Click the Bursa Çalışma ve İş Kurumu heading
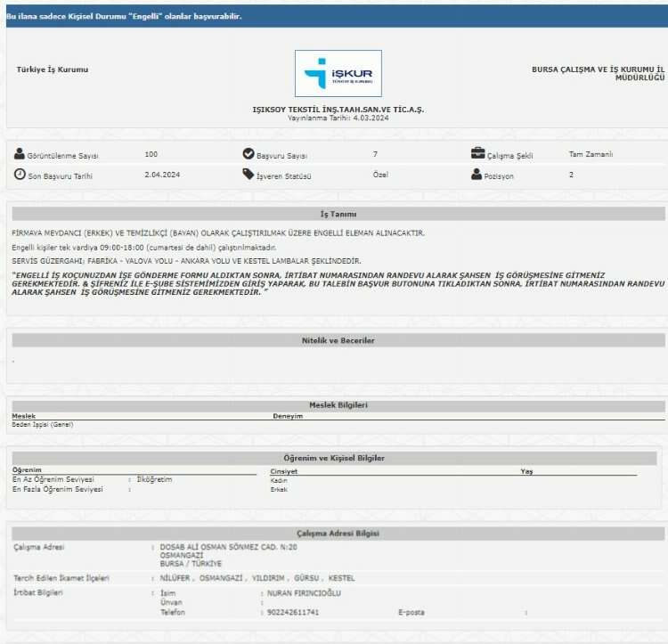 tap(598, 73)
